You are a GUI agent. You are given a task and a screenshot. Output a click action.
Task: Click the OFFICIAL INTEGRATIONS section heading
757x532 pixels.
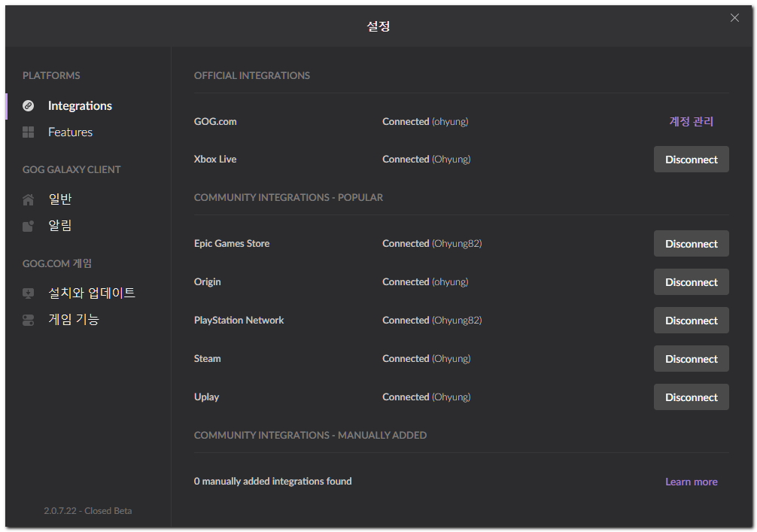pos(252,76)
